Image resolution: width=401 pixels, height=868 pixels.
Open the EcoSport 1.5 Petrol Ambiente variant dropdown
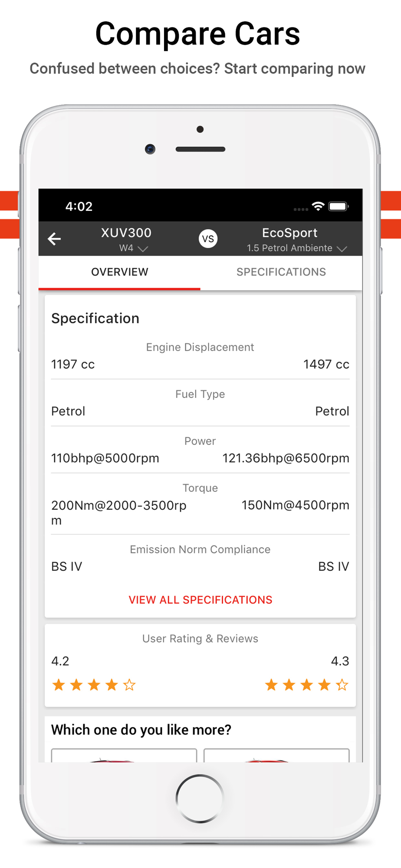click(297, 248)
